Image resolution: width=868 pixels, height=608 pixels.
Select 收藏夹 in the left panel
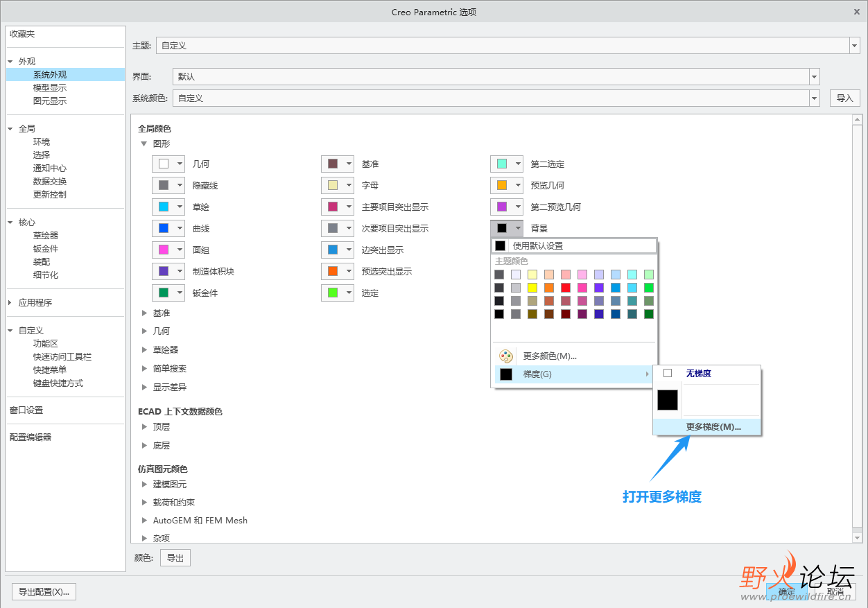point(22,34)
